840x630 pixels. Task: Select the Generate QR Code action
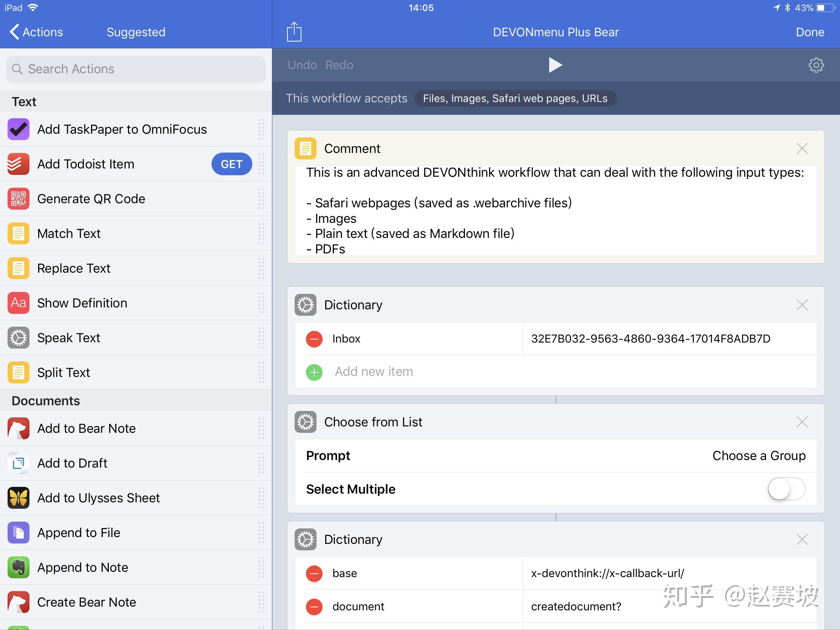pos(91,199)
